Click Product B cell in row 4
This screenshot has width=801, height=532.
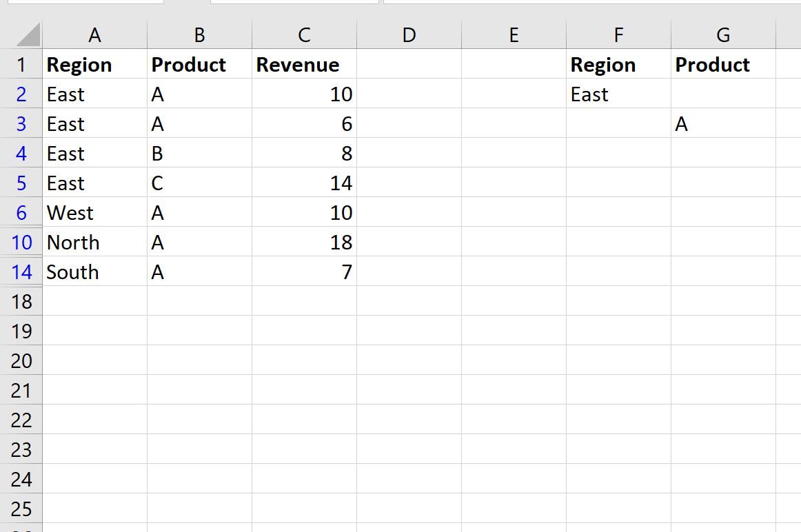[199, 153]
